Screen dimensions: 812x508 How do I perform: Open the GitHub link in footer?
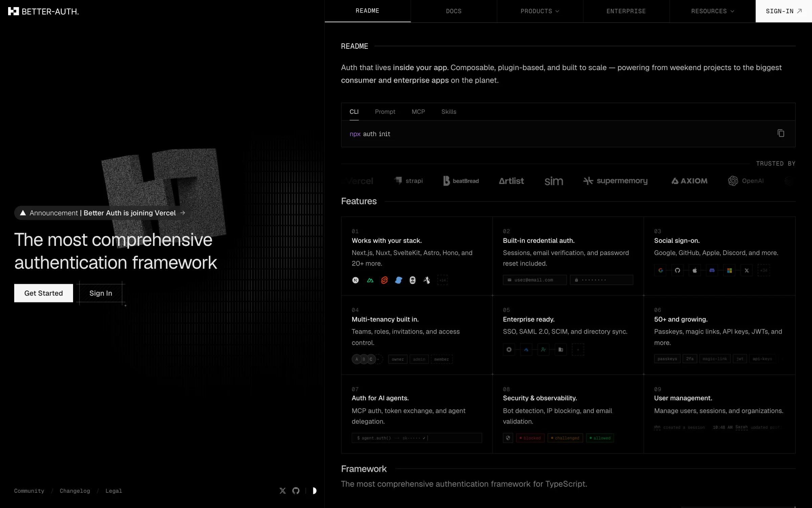pyautogui.click(x=296, y=491)
